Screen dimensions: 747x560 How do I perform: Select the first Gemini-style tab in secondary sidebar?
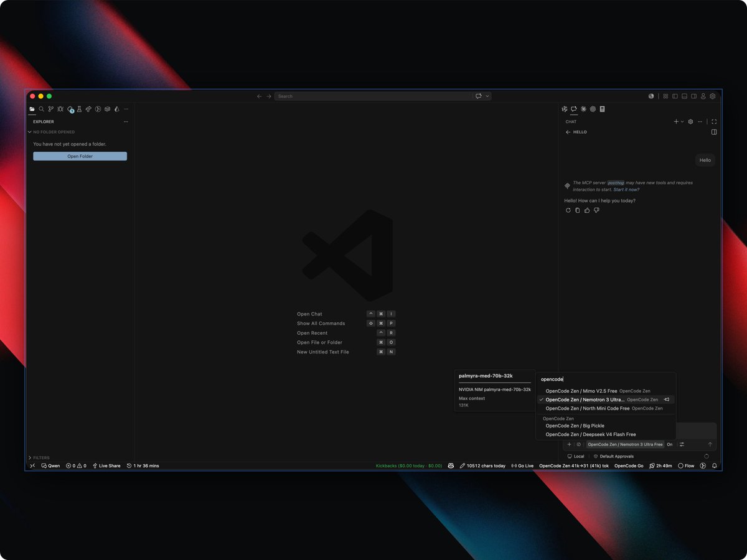tap(565, 109)
